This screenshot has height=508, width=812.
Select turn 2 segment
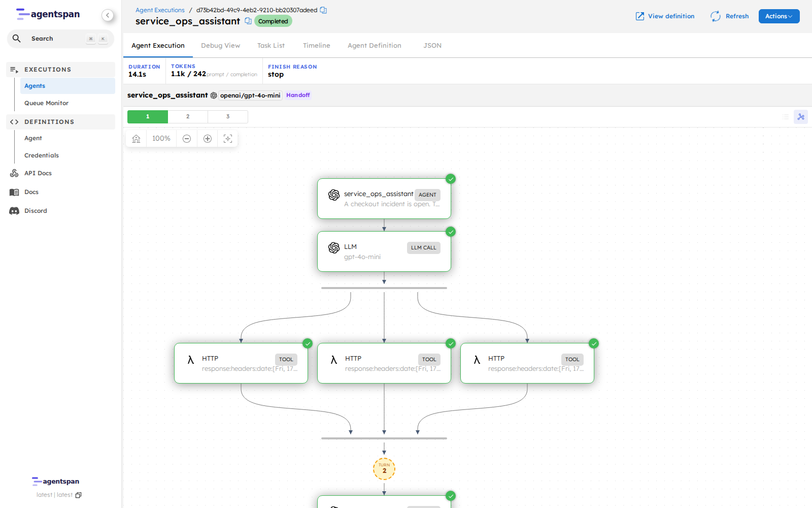pos(188,117)
